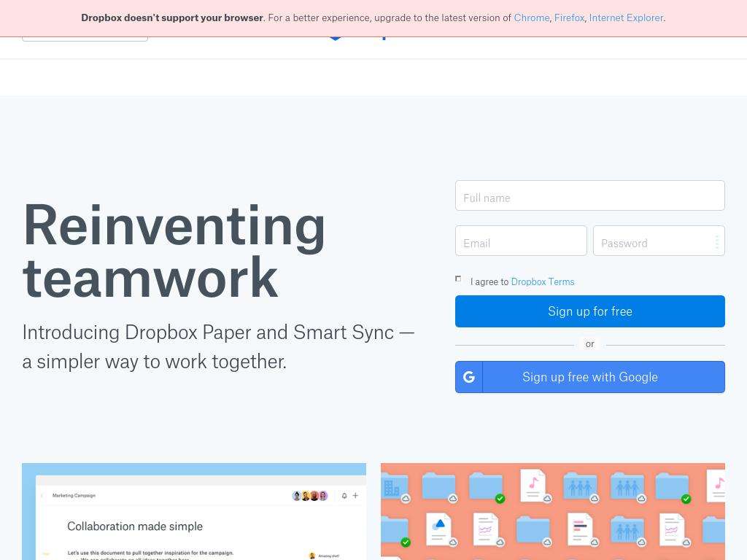The image size is (747, 560).
Task: Tick the I agree to Dropbox Terms checkbox
Action: point(458,279)
